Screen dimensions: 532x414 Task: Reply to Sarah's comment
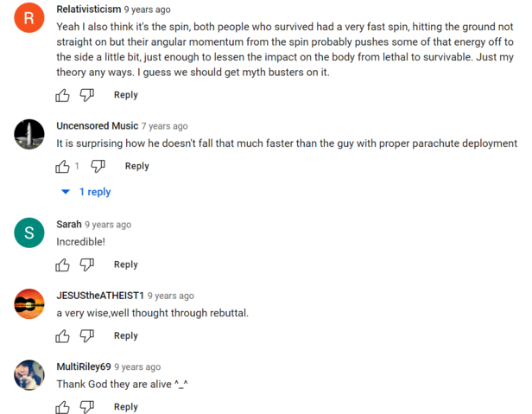click(x=125, y=264)
